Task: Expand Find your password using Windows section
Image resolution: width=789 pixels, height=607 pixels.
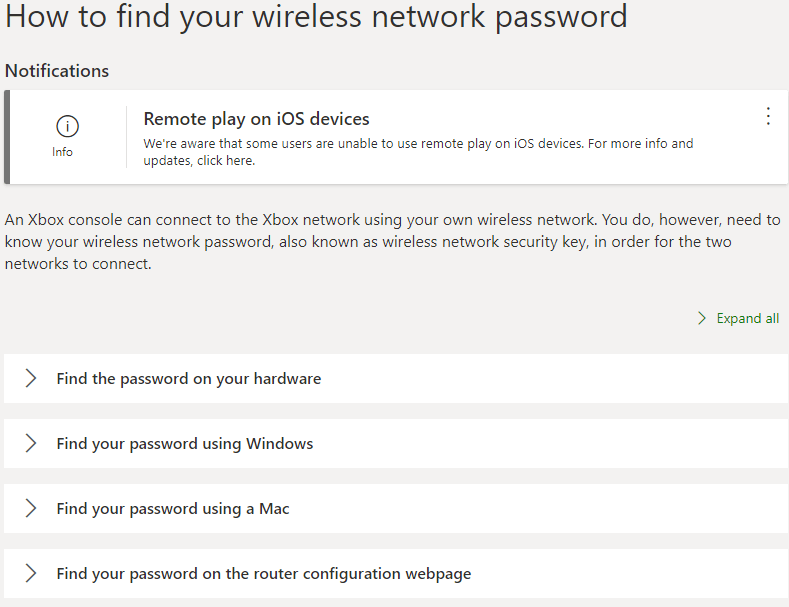Action: [x=396, y=443]
